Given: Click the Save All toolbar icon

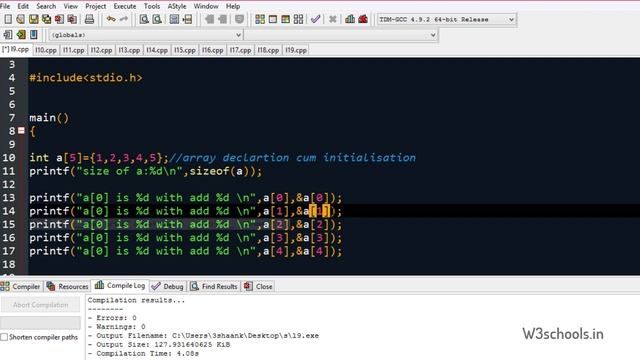Looking at the screenshot, I should point(47,19).
